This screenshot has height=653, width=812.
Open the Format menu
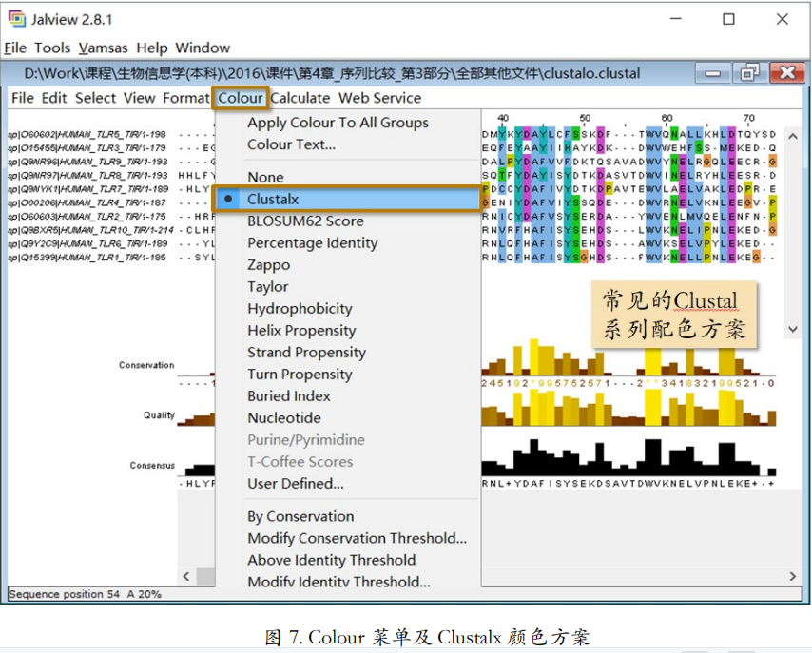tap(186, 98)
